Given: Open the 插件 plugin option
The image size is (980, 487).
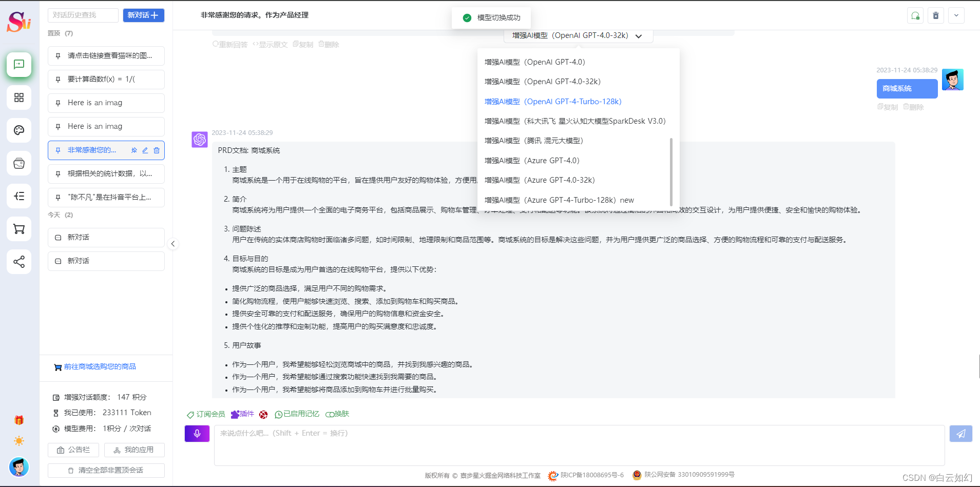Looking at the screenshot, I should click(242, 414).
